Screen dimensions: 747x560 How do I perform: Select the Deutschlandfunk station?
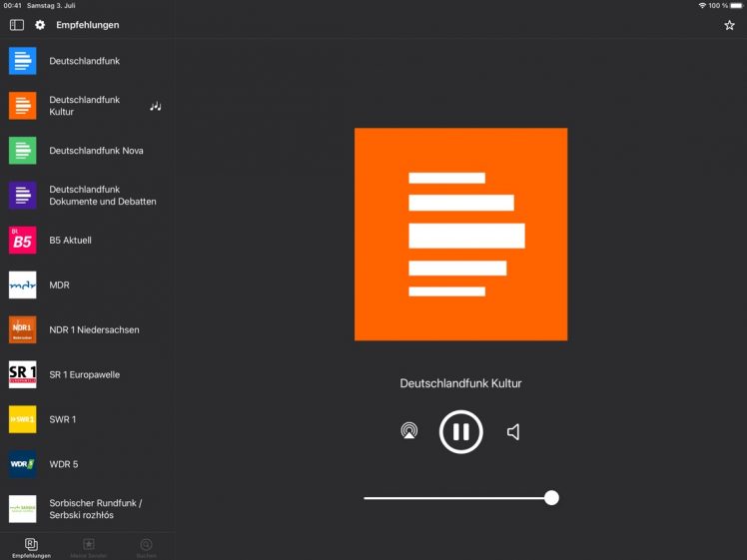point(84,61)
